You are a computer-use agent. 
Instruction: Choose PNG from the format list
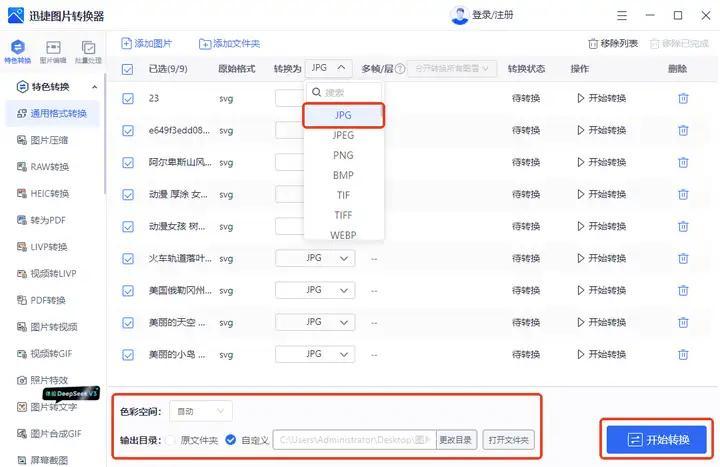[x=343, y=155]
